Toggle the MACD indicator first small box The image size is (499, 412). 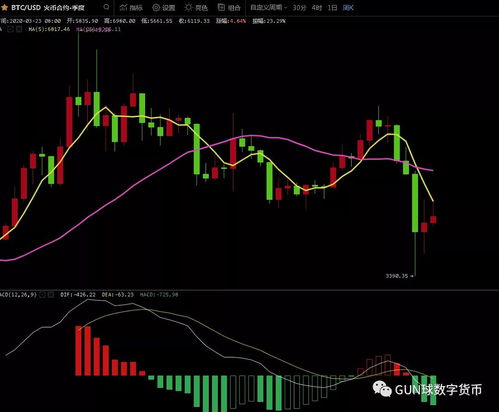click(42, 295)
